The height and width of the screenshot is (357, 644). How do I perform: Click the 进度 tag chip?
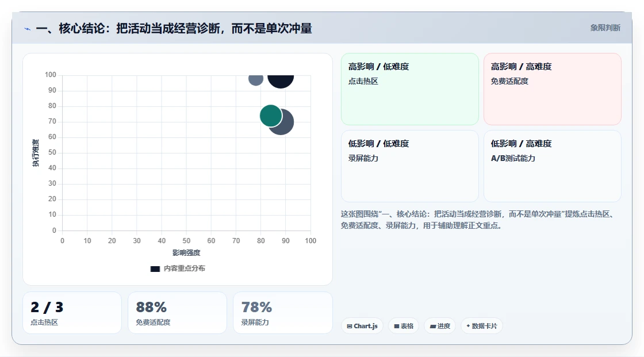pyautogui.click(x=440, y=326)
